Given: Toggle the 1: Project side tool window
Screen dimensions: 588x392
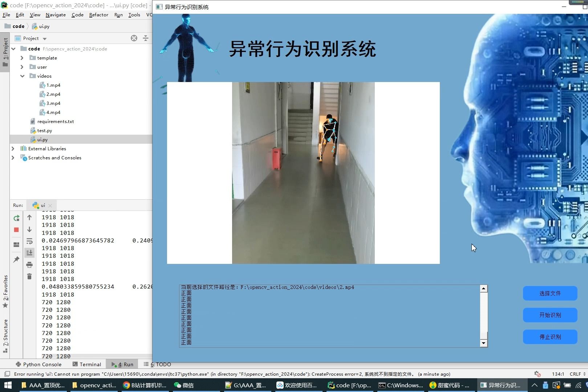Looking at the screenshot, I should pyautogui.click(x=5, y=53).
